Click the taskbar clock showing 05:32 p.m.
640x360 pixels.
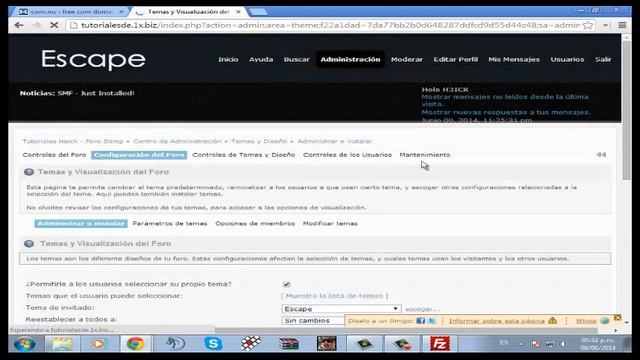598,344
